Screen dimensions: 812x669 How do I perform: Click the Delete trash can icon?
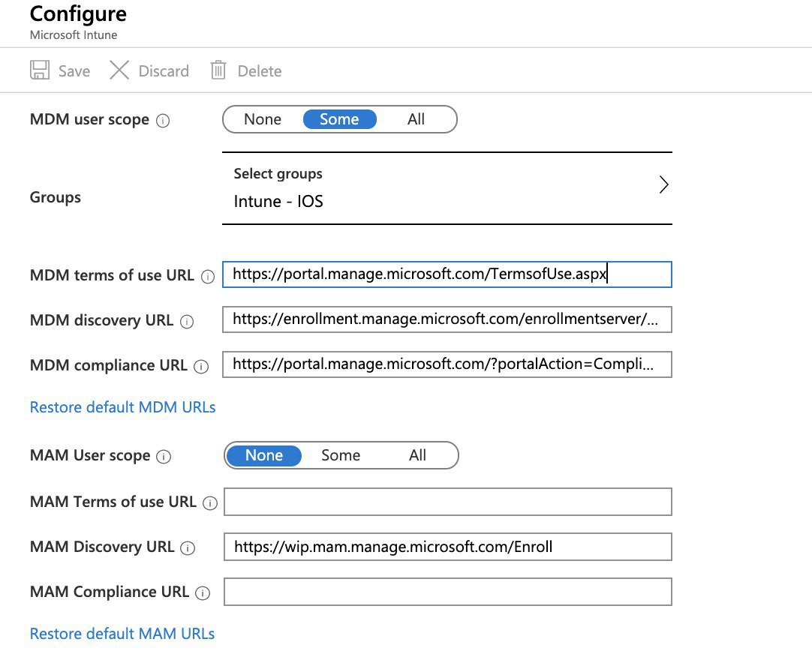pos(218,70)
